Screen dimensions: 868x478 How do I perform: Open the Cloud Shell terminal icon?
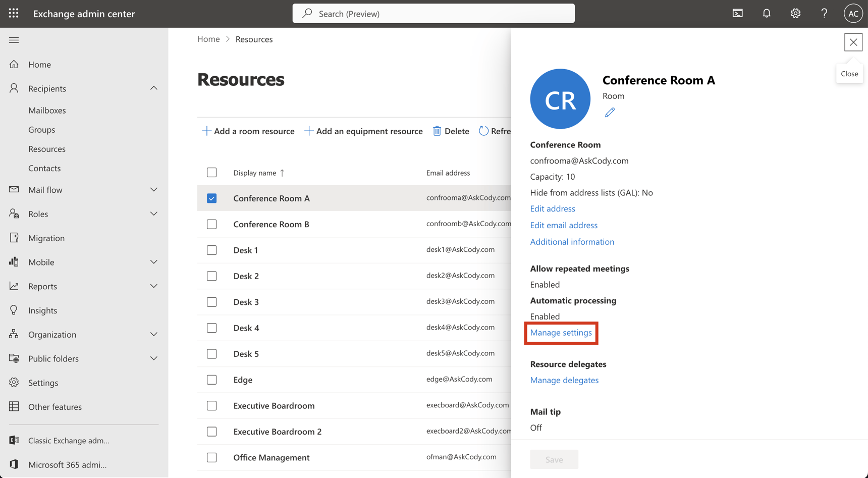coord(737,13)
